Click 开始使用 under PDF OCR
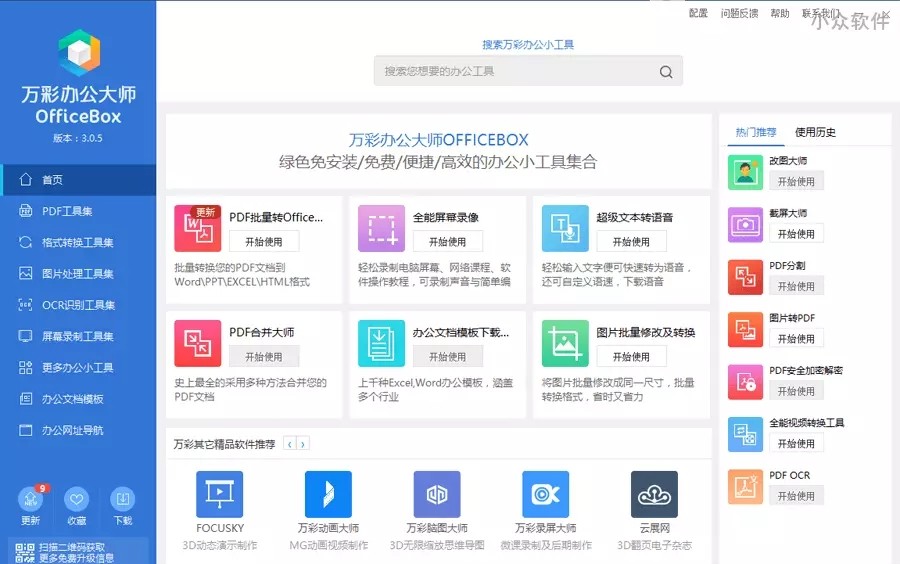 pyautogui.click(x=796, y=496)
